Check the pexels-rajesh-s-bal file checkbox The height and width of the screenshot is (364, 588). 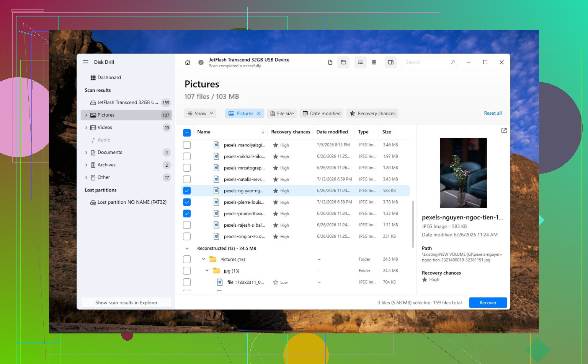(x=187, y=225)
